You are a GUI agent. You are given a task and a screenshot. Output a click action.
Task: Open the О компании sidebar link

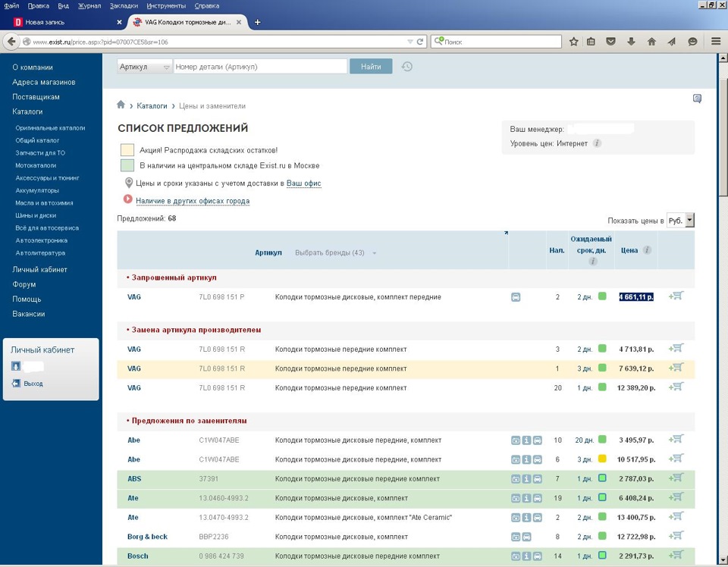(33, 67)
